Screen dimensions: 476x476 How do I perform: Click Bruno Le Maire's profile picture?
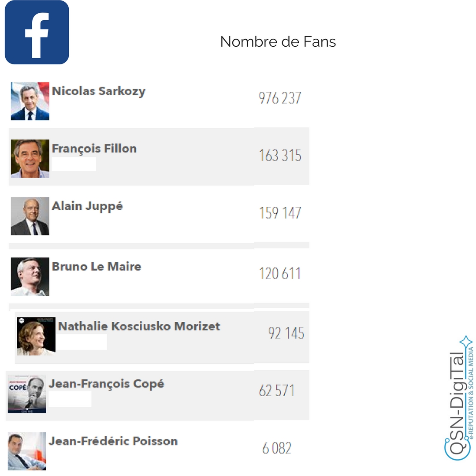[30, 277]
